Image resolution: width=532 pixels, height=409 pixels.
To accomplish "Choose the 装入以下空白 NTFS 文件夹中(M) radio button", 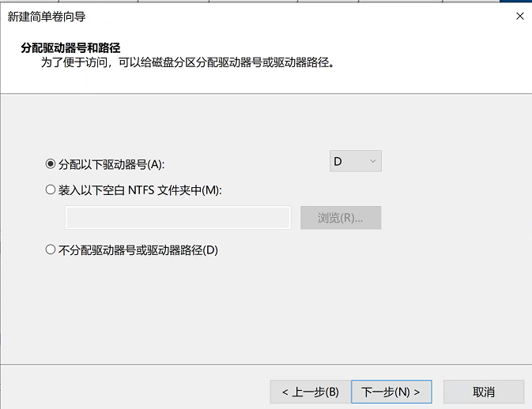I will 51,190.
